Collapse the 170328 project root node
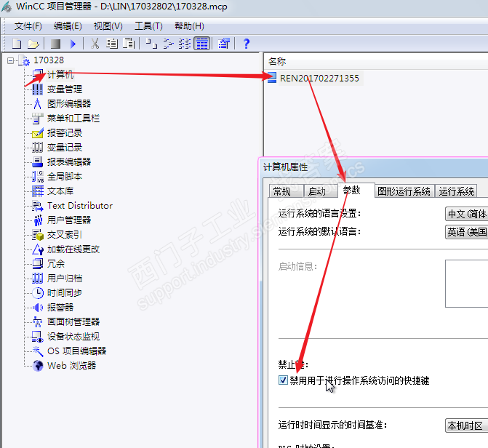This screenshot has width=488, height=448. [x=11, y=60]
